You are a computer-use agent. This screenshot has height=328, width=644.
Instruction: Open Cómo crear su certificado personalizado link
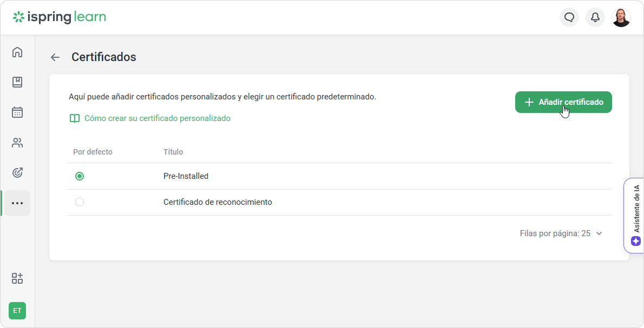click(157, 118)
